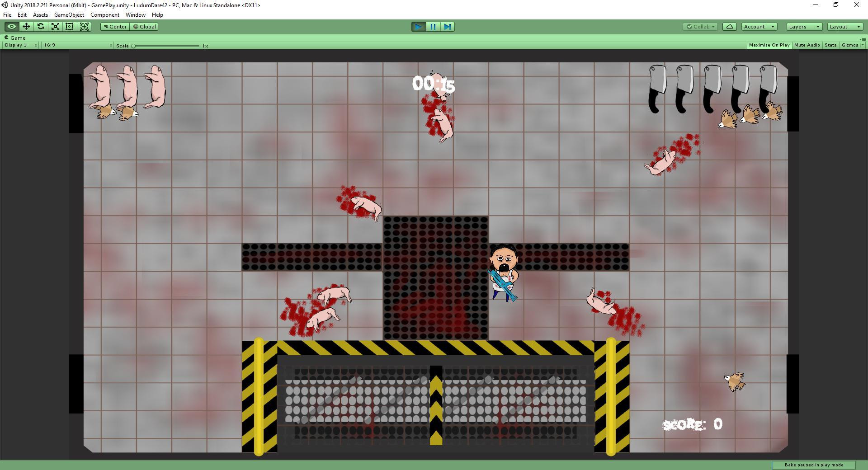Open the Help menu
This screenshot has height=470, width=868.
[157, 15]
